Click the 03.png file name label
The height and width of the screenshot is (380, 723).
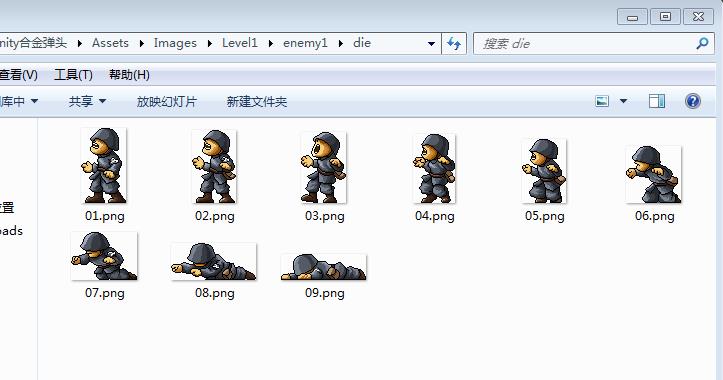coord(325,216)
